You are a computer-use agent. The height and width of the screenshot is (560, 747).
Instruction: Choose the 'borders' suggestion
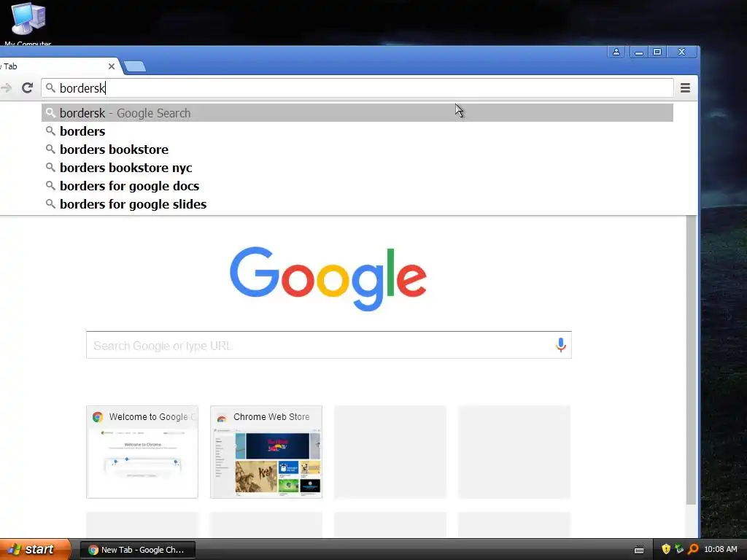point(357,131)
